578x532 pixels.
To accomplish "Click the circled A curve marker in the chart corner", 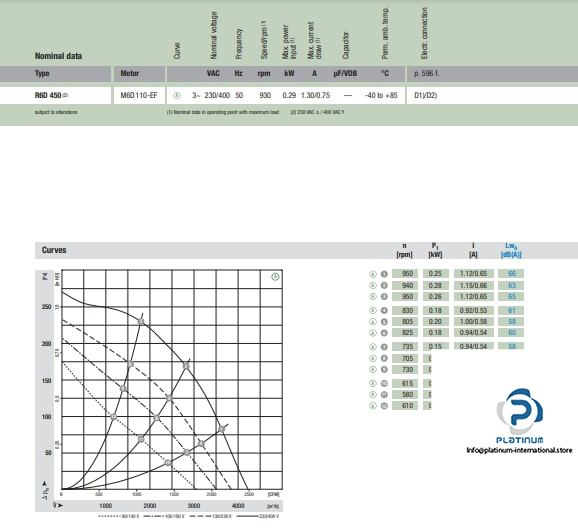I will [275, 277].
